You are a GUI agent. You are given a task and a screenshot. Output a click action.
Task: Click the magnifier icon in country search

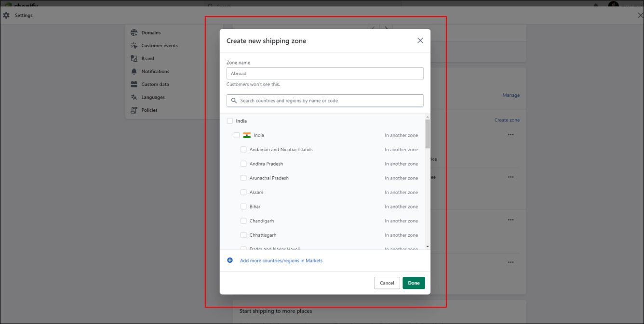234,101
